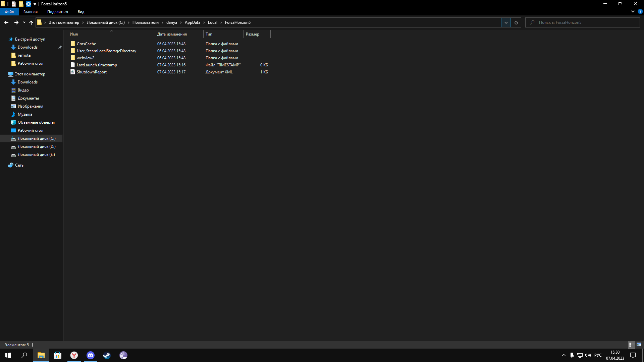Image resolution: width=644 pixels, height=362 pixels.
Task: Open Сеть in the navigation pane
Action: click(x=19, y=165)
